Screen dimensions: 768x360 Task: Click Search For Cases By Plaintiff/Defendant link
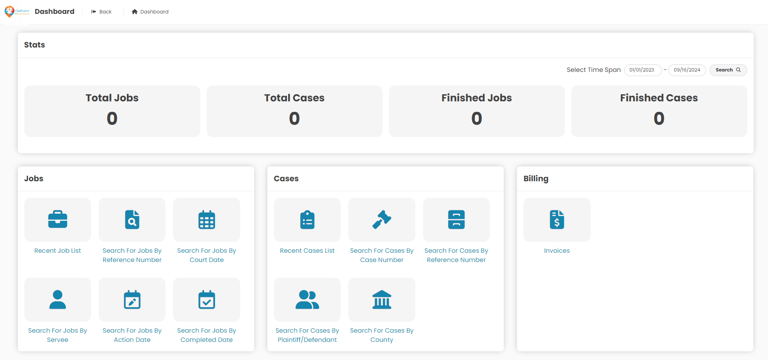click(x=307, y=335)
